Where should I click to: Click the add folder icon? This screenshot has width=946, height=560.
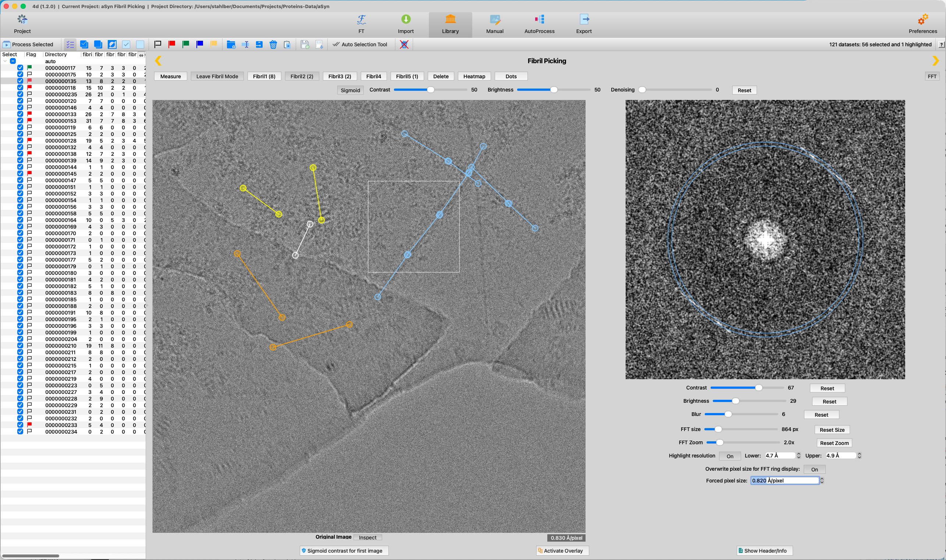[x=231, y=44]
